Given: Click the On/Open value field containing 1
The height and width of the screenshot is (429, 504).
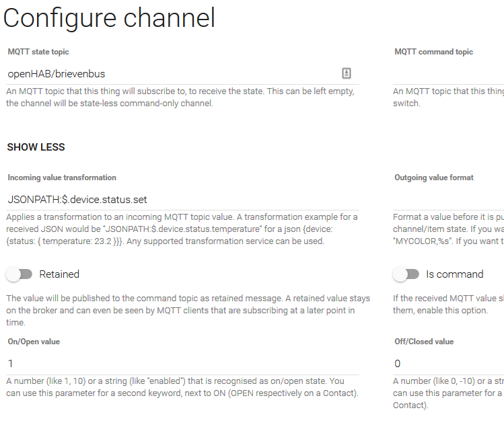Looking at the screenshot, I should pyautogui.click(x=168, y=364).
